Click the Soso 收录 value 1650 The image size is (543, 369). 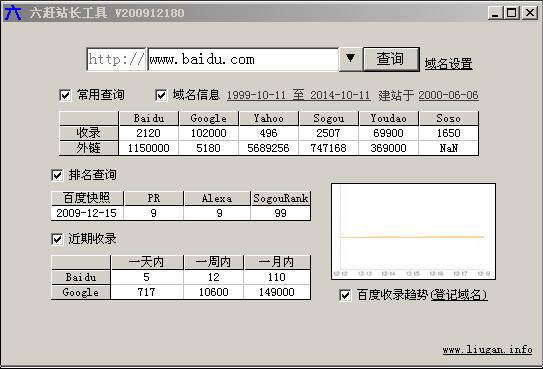point(448,133)
